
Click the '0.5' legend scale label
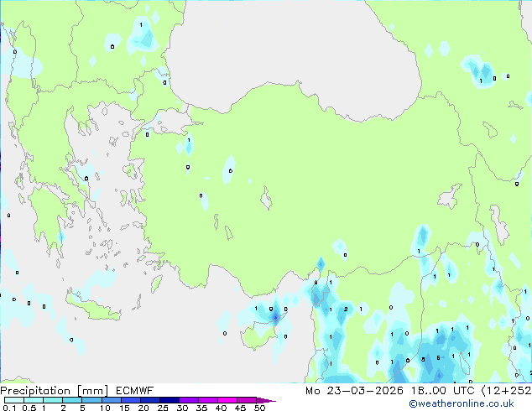coord(29,408)
